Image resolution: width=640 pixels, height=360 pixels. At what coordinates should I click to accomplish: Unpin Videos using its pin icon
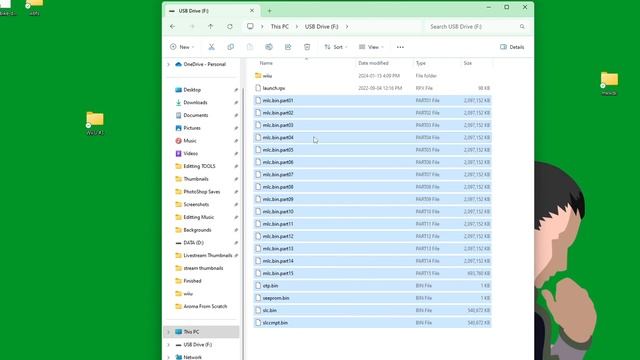236,153
